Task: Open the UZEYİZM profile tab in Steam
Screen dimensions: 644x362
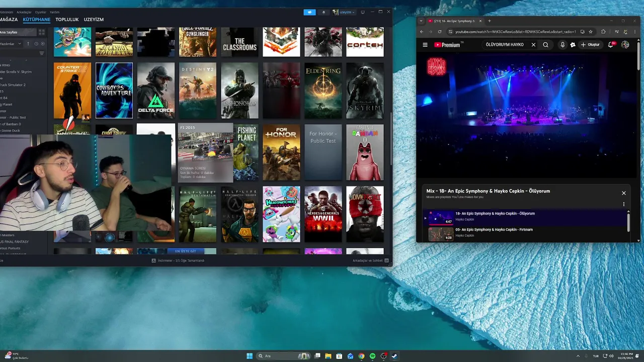Action: coord(94,20)
